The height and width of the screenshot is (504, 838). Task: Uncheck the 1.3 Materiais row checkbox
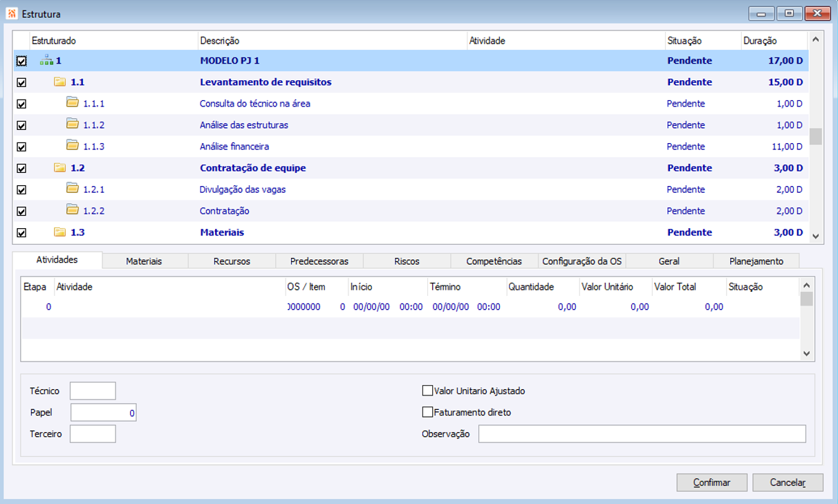pyautogui.click(x=21, y=232)
